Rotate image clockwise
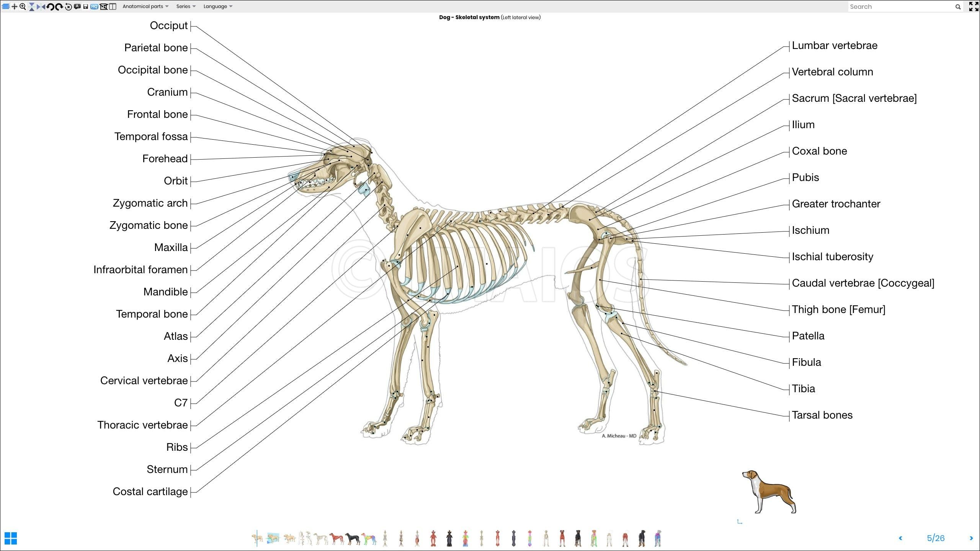The image size is (980, 551). pos(59,7)
